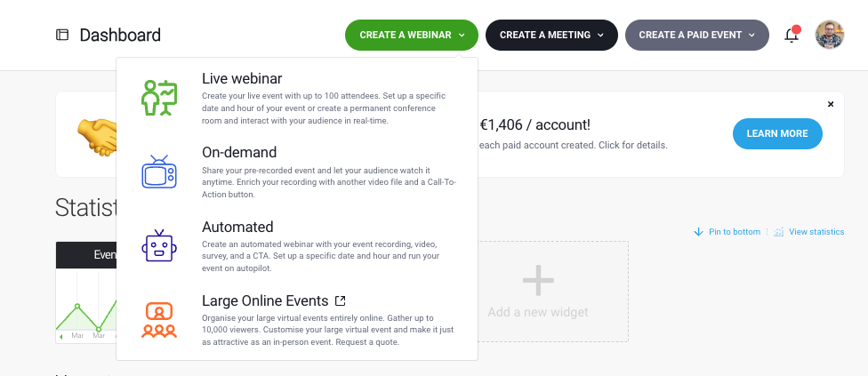Click the On-demand TV icon
This screenshot has width=868, height=376.
click(x=159, y=172)
